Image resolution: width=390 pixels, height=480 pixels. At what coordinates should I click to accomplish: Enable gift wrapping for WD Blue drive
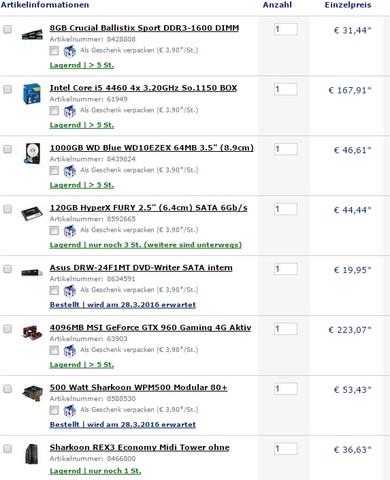tap(54, 171)
